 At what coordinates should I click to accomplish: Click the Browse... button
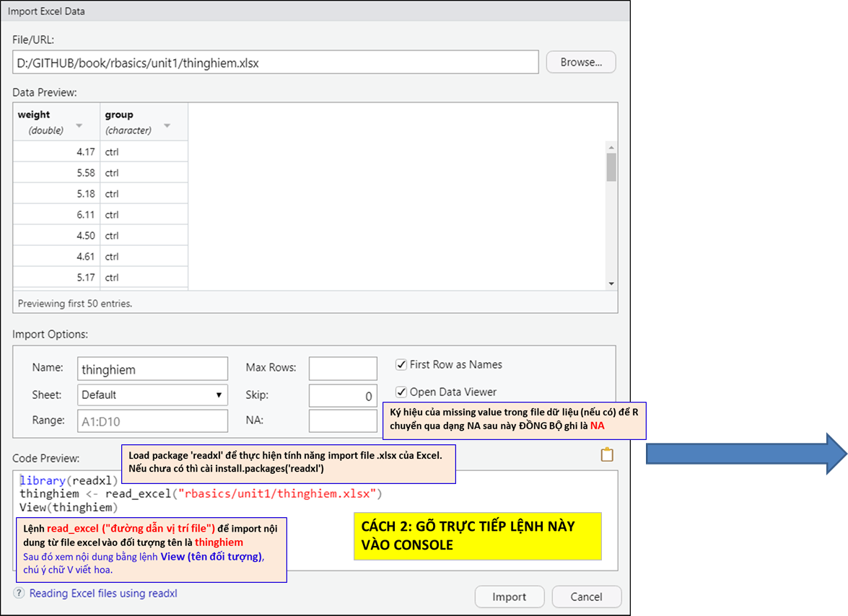[x=581, y=62]
